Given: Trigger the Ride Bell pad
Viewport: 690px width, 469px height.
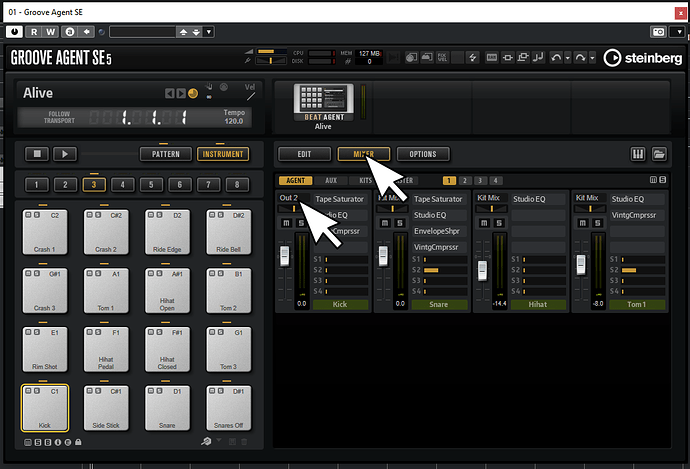Looking at the screenshot, I should [x=228, y=232].
